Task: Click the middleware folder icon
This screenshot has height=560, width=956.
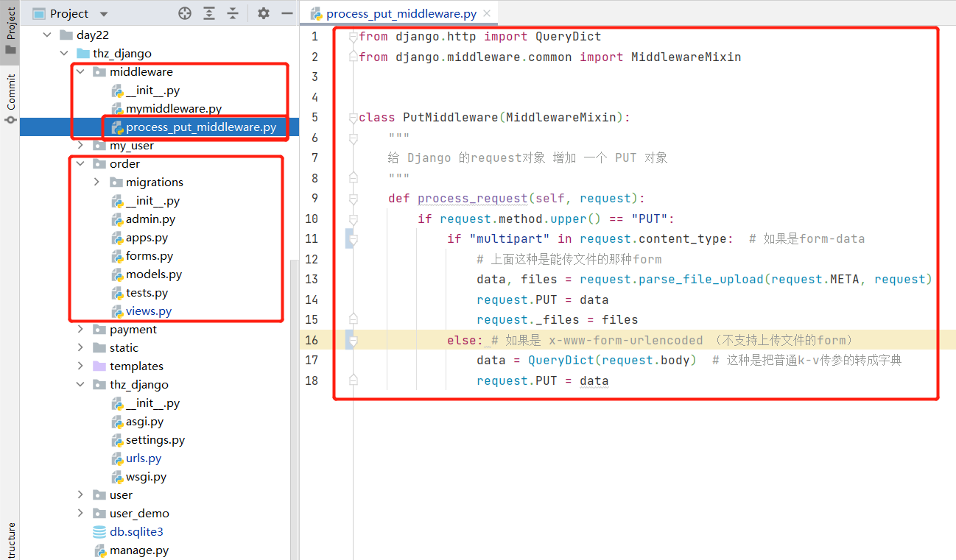Action: pyautogui.click(x=99, y=71)
